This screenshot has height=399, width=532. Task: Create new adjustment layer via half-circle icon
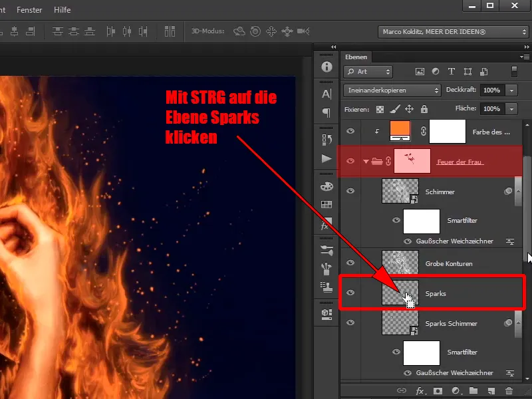[456, 391]
